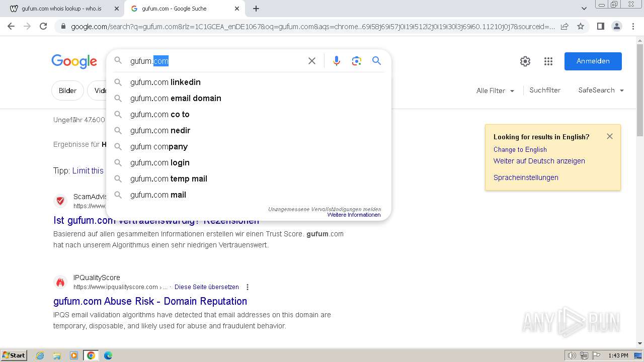
Task: Start voice search with microphone icon
Action: (337, 61)
